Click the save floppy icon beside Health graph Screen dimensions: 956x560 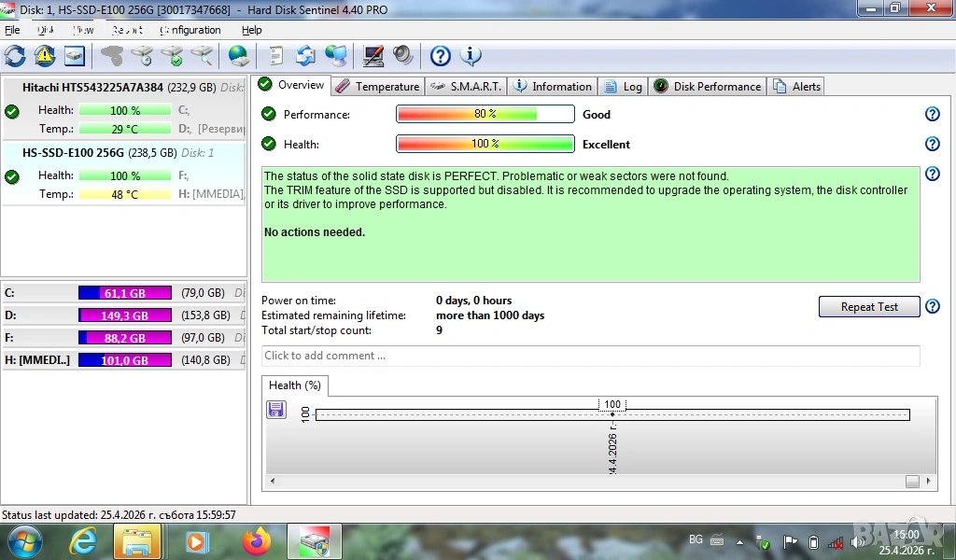(276, 410)
